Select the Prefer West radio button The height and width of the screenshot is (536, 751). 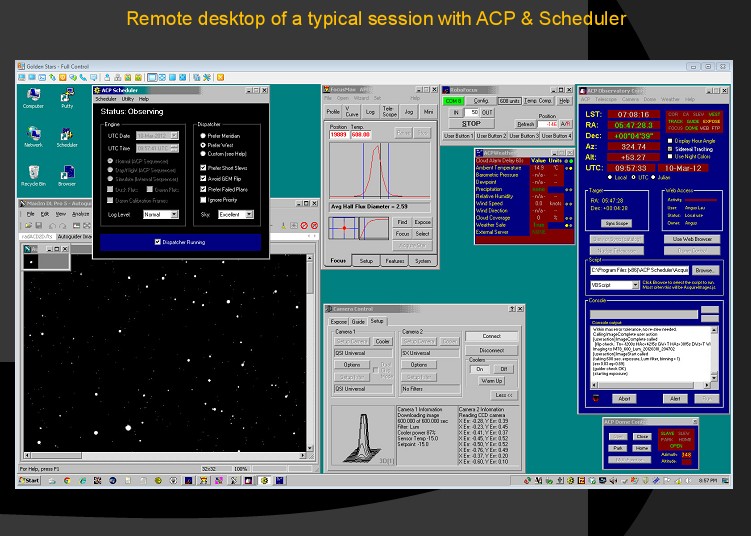click(203, 145)
